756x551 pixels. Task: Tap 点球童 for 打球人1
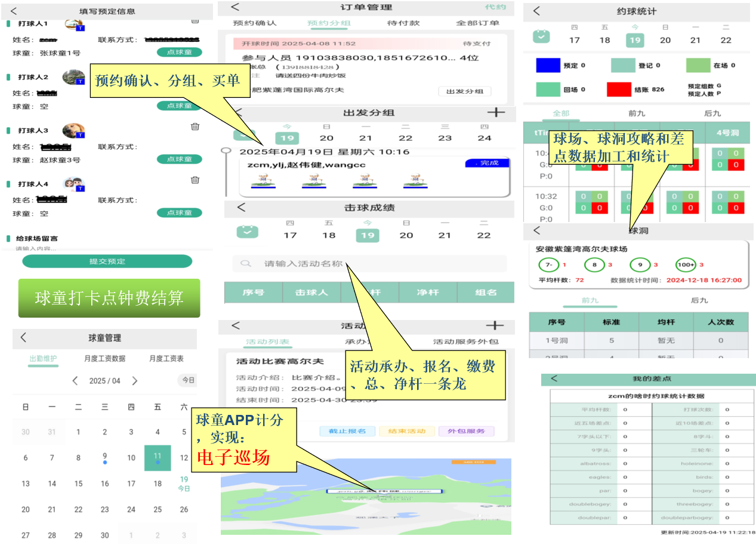point(180,53)
